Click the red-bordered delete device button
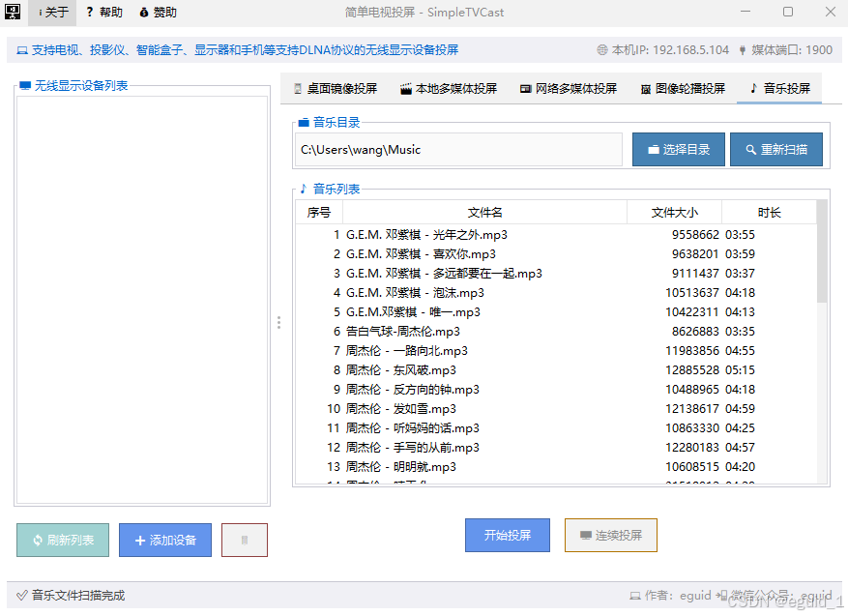This screenshot has width=848, height=616. point(245,540)
